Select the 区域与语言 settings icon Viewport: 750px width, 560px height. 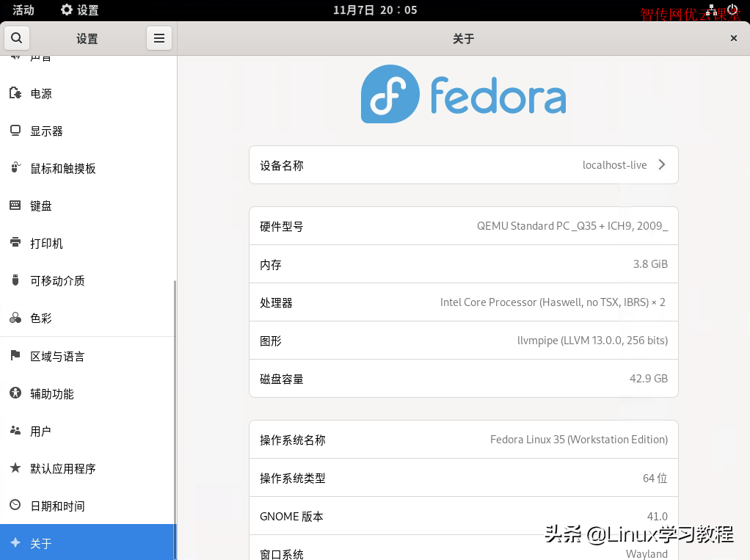(15, 356)
